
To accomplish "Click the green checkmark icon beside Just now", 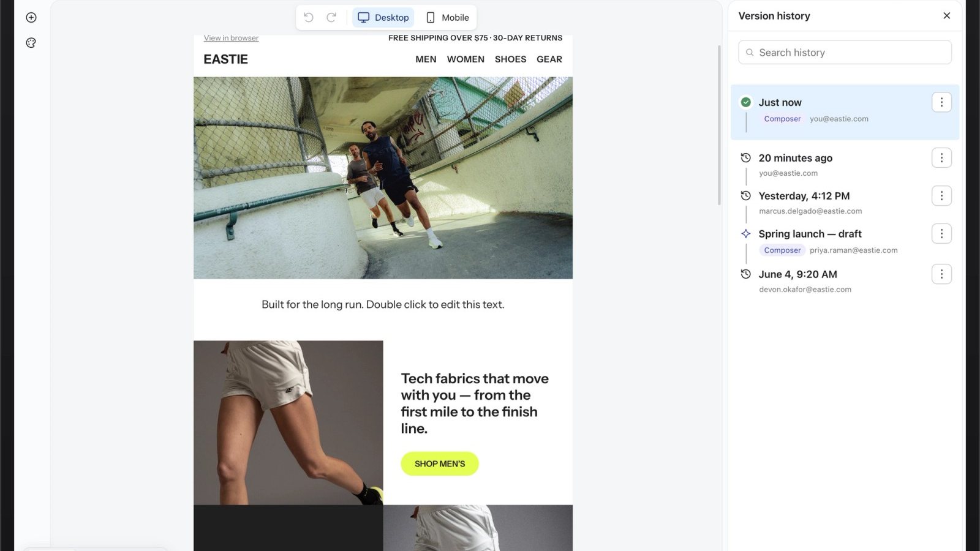I will (x=746, y=102).
